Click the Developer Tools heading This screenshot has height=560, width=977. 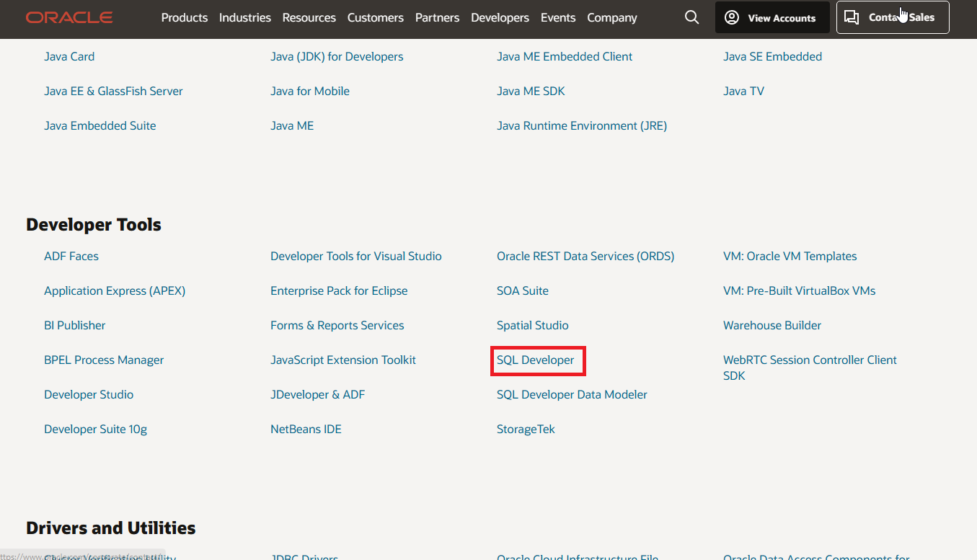tap(94, 225)
